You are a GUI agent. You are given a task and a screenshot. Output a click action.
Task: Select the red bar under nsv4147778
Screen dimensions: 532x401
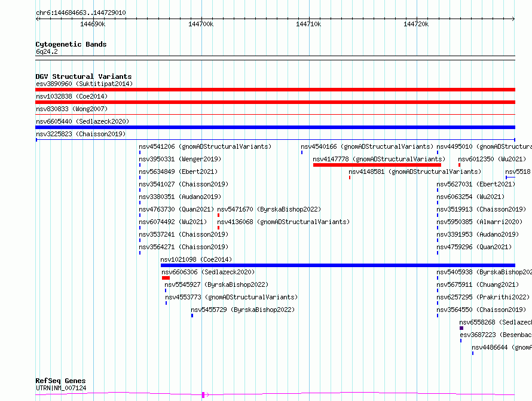point(377,165)
